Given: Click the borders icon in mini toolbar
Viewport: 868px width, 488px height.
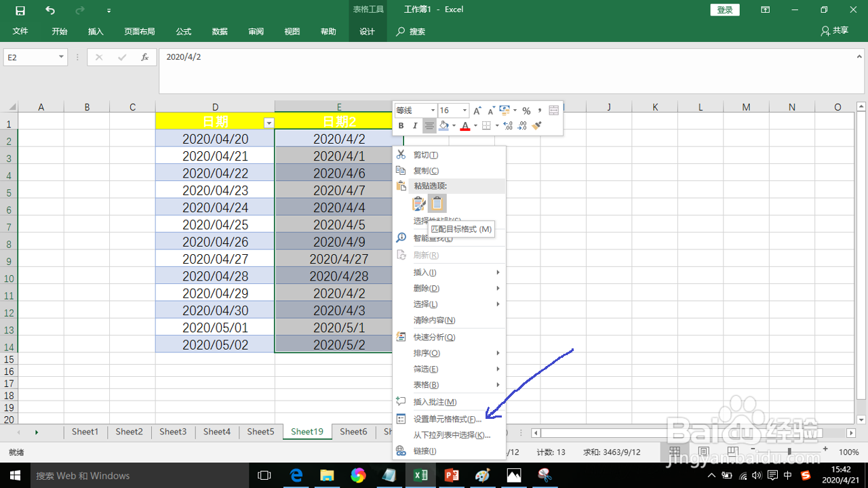Looking at the screenshot, I should click(486, 126).
